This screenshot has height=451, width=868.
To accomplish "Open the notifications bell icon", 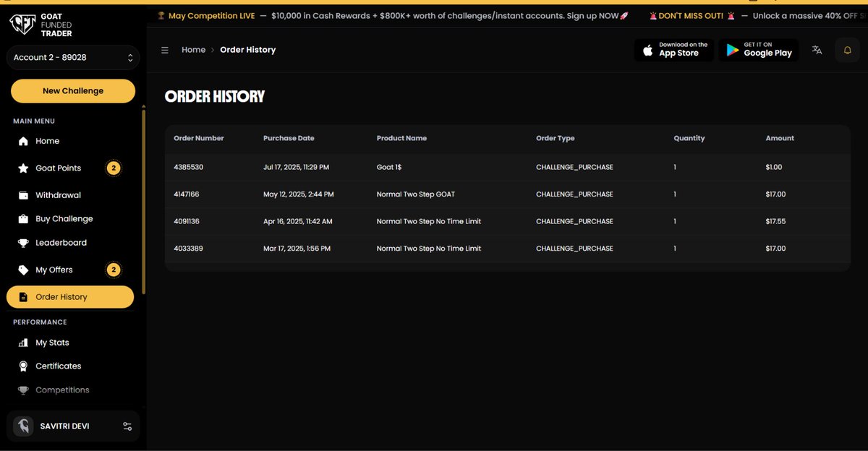I will click(848, 50).
